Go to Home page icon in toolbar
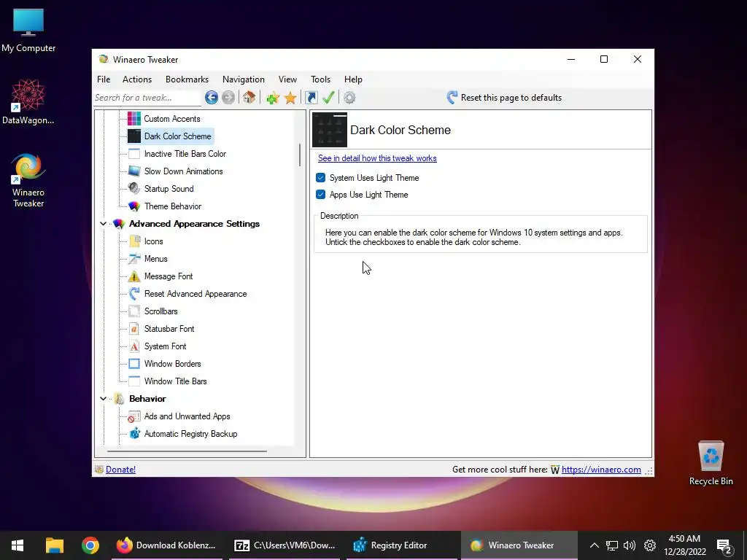The width and height of the screenshot is (747, 560). 249,98
